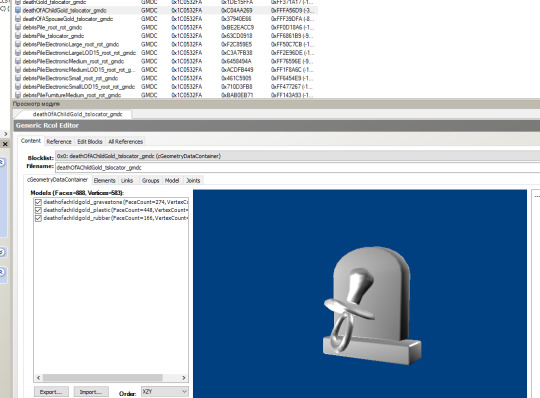
Task: Select the deathOfASpouseGold_tslocator_gmdc row name
Action: point(68,19)
